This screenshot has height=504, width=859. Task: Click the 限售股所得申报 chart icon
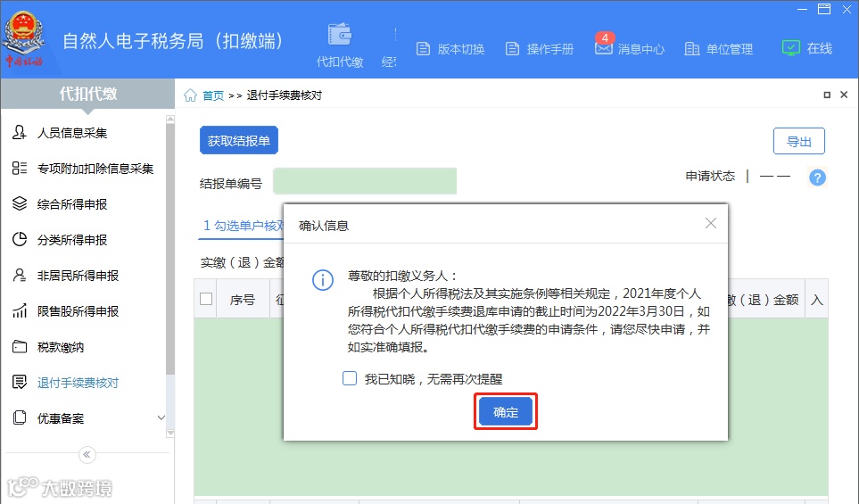(19, 310)
